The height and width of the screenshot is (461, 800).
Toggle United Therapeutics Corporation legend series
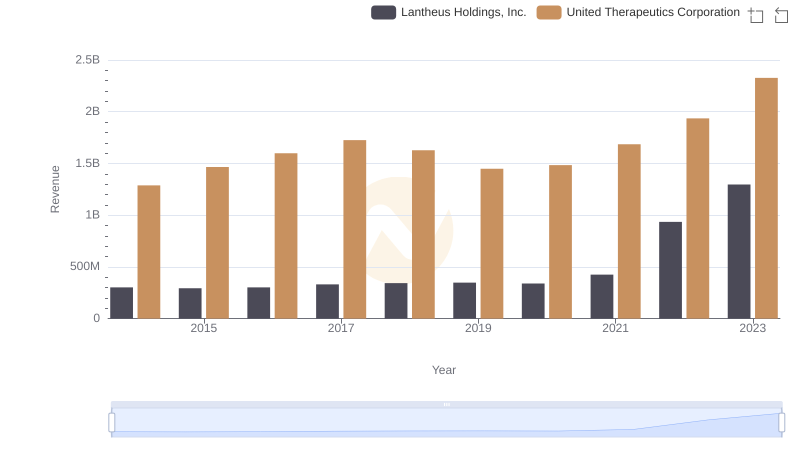coord(638,12)
